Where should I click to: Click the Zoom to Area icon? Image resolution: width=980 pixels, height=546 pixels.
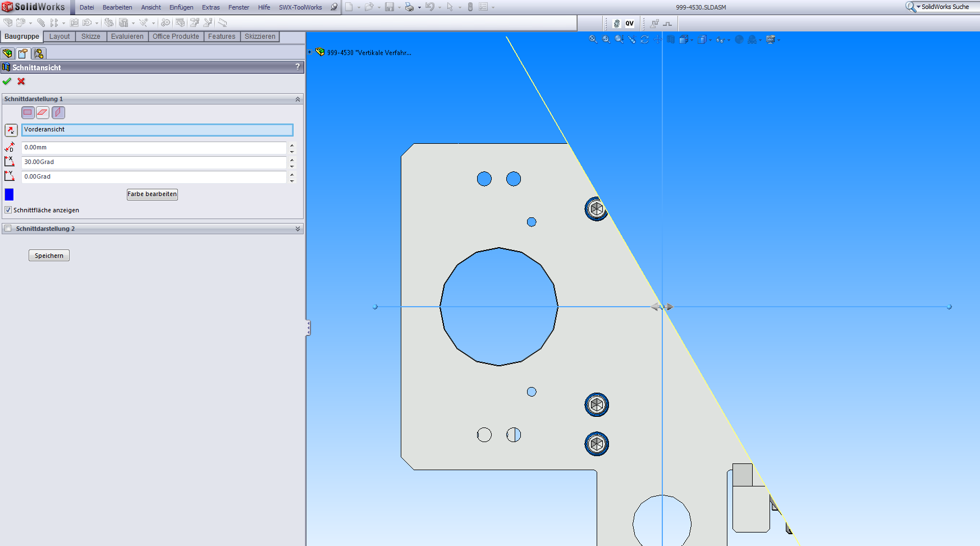(x=606, y=39)
